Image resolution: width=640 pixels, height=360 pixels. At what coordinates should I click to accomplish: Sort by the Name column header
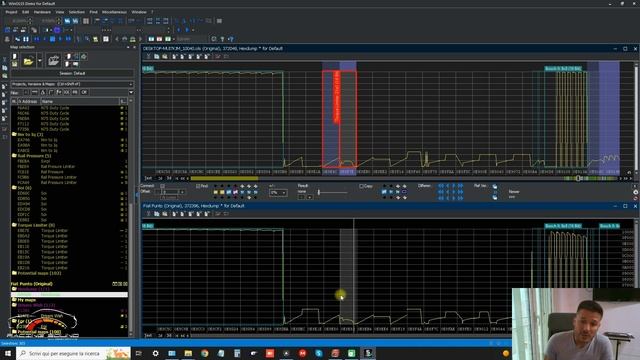tap(80, 101)
